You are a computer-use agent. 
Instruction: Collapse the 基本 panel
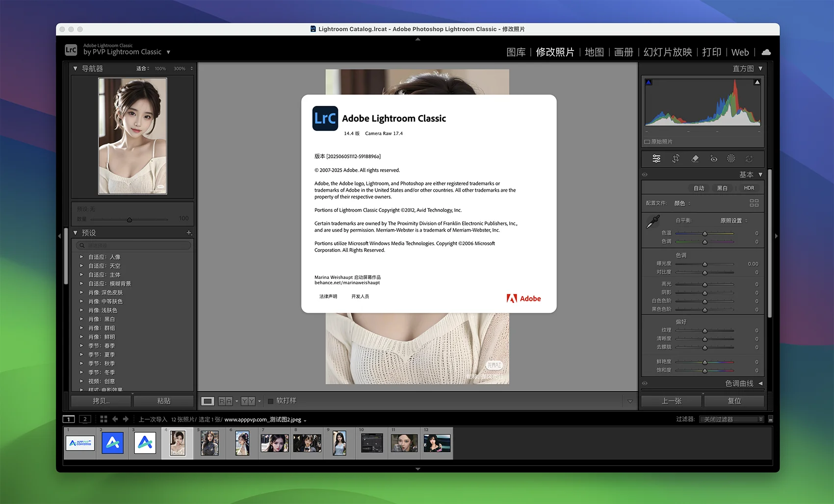click(x=760, y=175)
